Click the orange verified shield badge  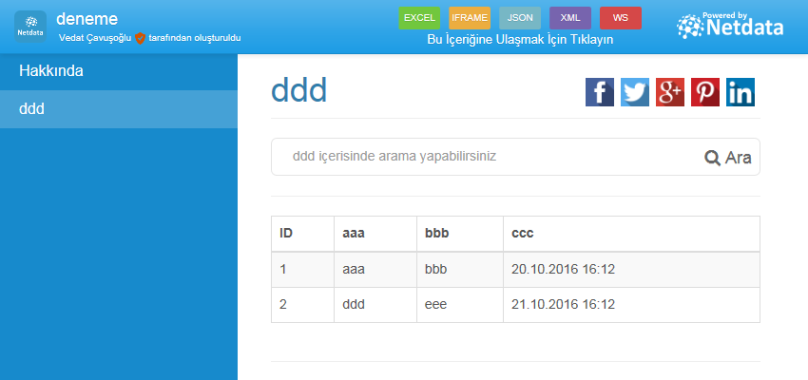click(x=140, y=38)
